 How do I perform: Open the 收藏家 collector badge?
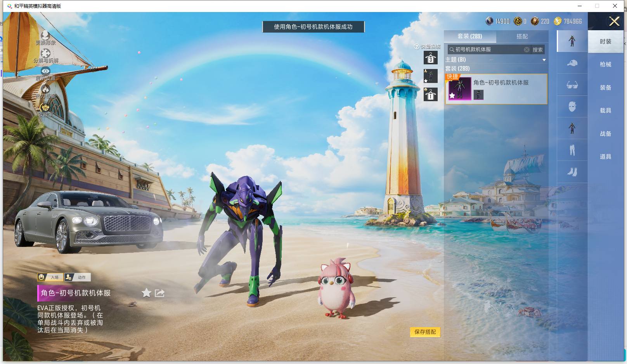tap(45, 107)
